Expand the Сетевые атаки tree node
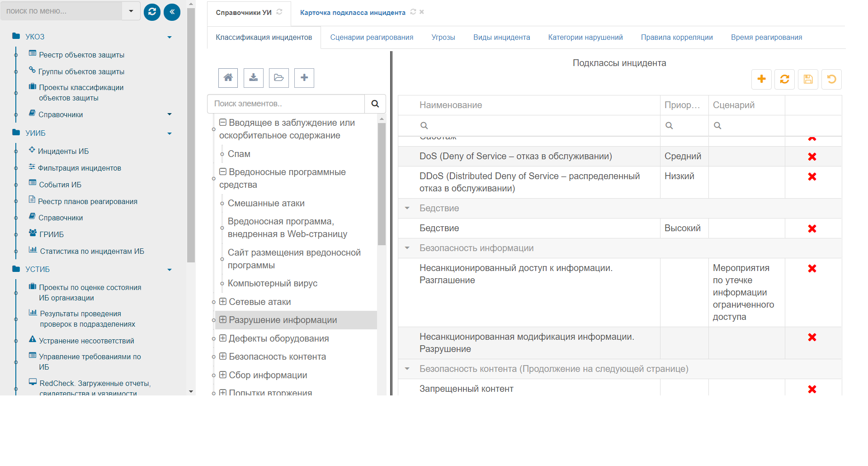This screenshot has height=466, width=868. point(223,301)
